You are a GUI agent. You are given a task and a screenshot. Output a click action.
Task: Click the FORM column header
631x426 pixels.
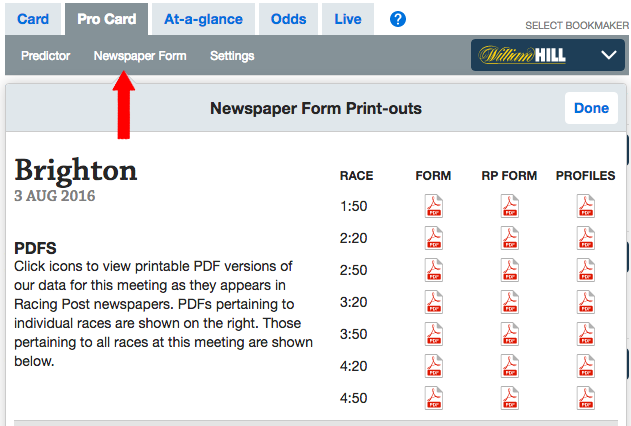(433, 175)
